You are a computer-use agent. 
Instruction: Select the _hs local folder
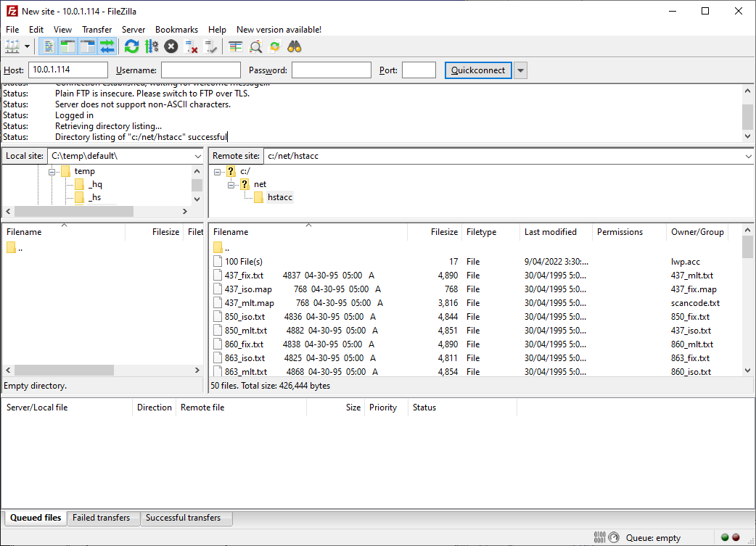coord(89,197)
